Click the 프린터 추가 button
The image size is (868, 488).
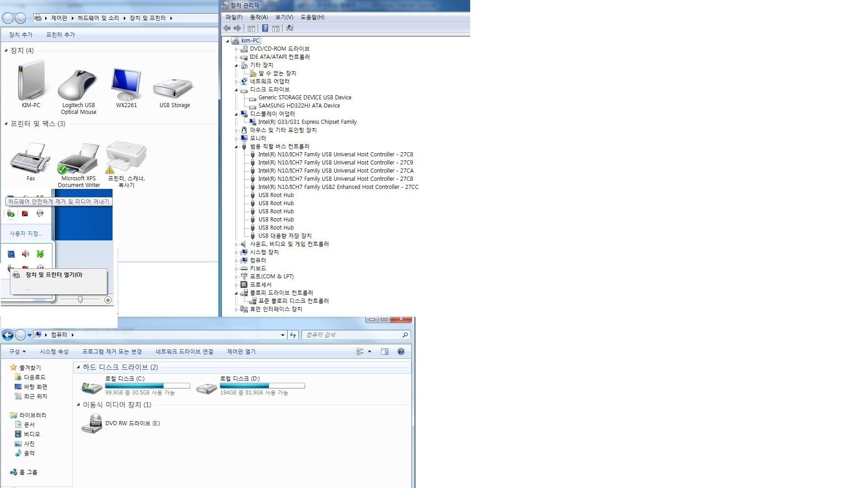click(60, 35)
